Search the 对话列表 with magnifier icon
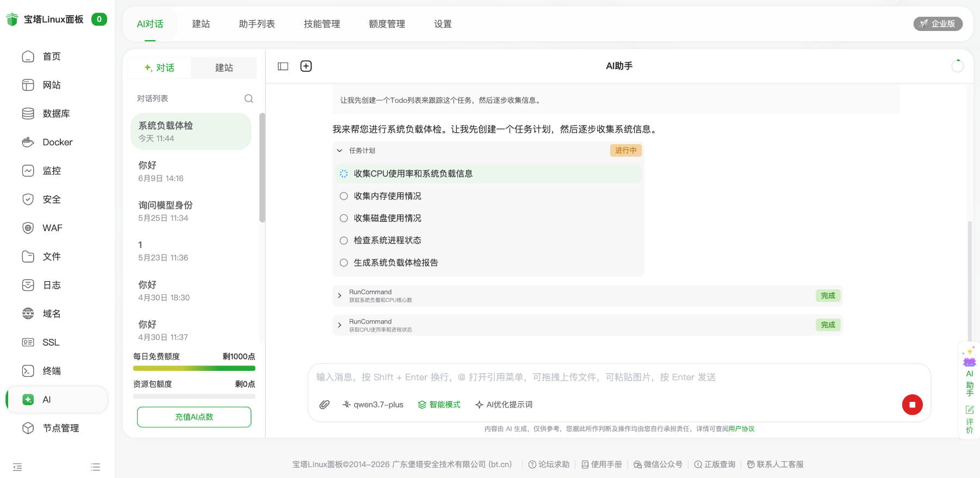The width and height of the screenshot is (980, 478). [249, 98]
